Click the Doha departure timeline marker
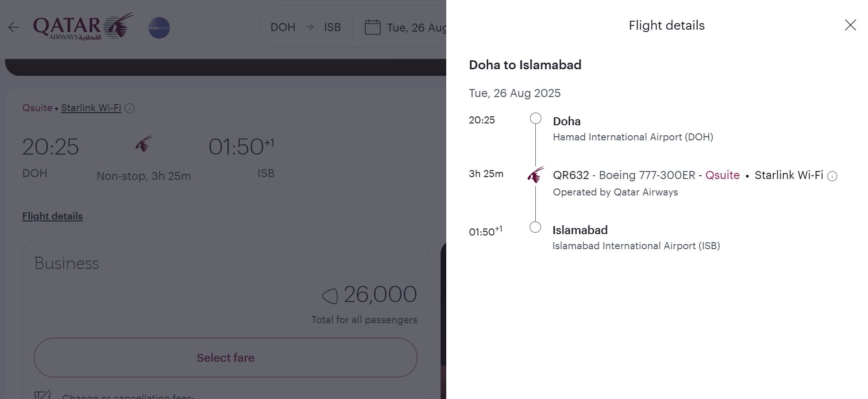The height and width of the screenshot is (399, 868). [535, 118]
